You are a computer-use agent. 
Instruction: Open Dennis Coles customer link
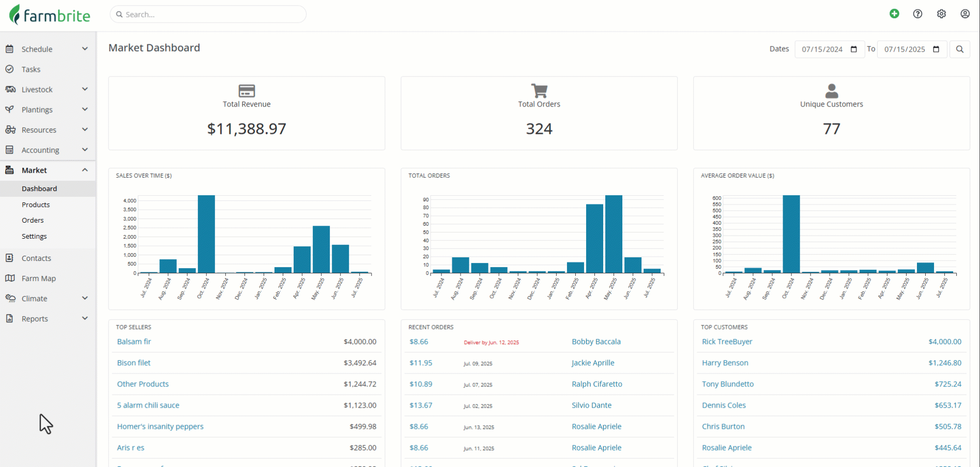pos(724,405)
